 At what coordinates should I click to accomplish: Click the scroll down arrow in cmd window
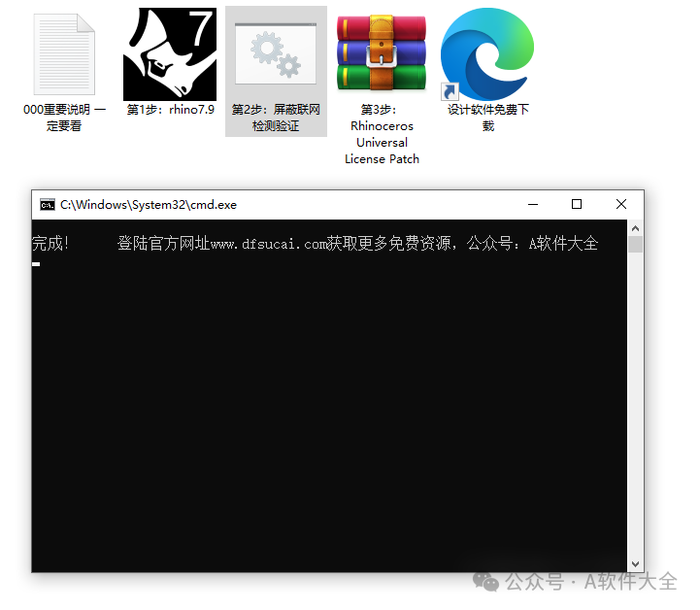(635, 564)
